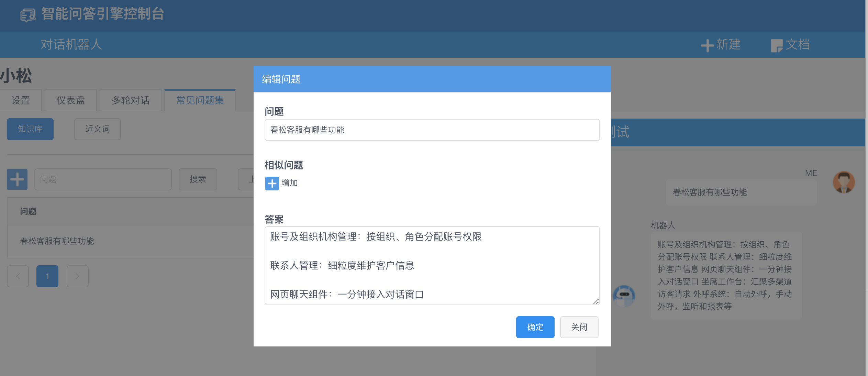This screenshot has height=376, width=868.
Task: Click the 问题 table column header
Action: [28, 212]
